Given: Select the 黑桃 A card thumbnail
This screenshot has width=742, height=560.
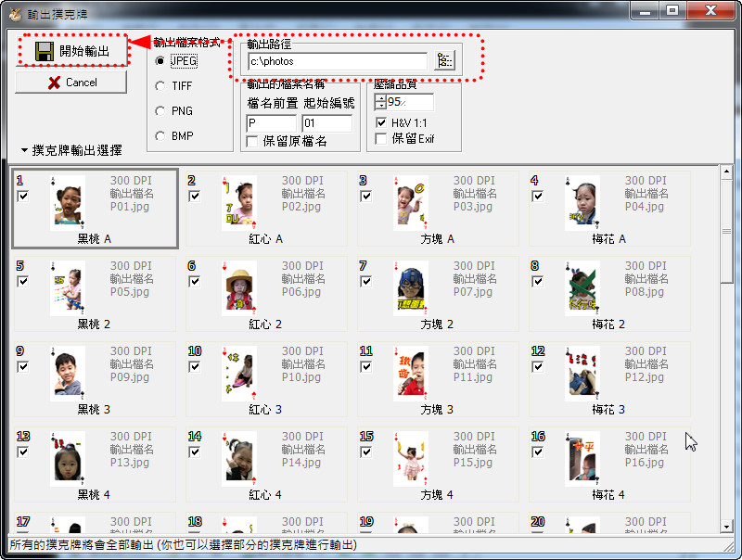Looking at the screenshot, I should point(68,203).
